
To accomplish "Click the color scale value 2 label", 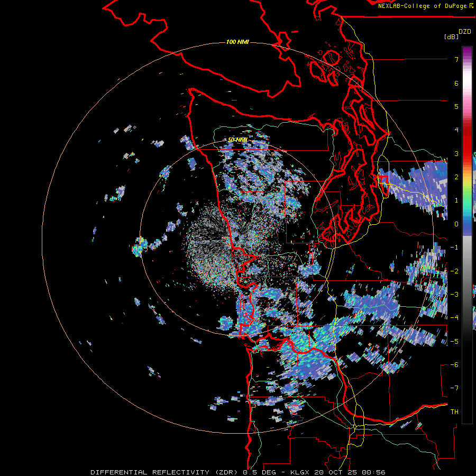I will (x=456, y=177).
